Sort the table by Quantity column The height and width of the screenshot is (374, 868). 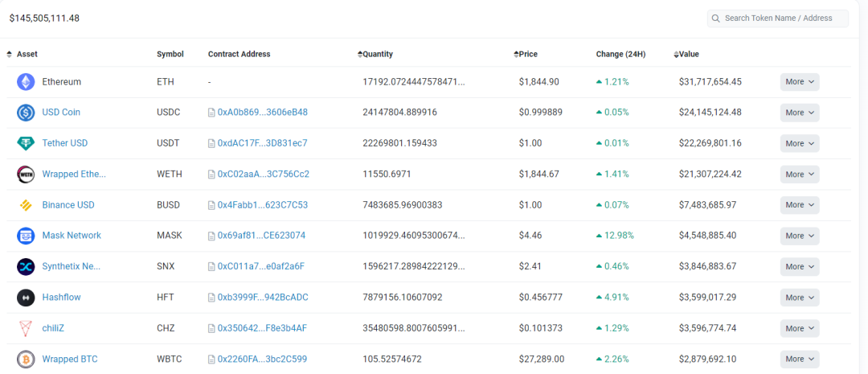click(x=360, y=55)
